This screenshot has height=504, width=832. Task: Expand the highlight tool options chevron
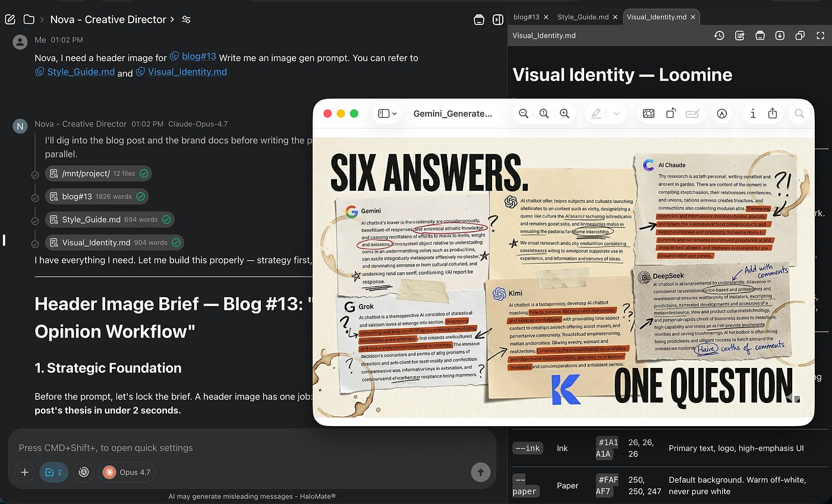coord(616,114)
